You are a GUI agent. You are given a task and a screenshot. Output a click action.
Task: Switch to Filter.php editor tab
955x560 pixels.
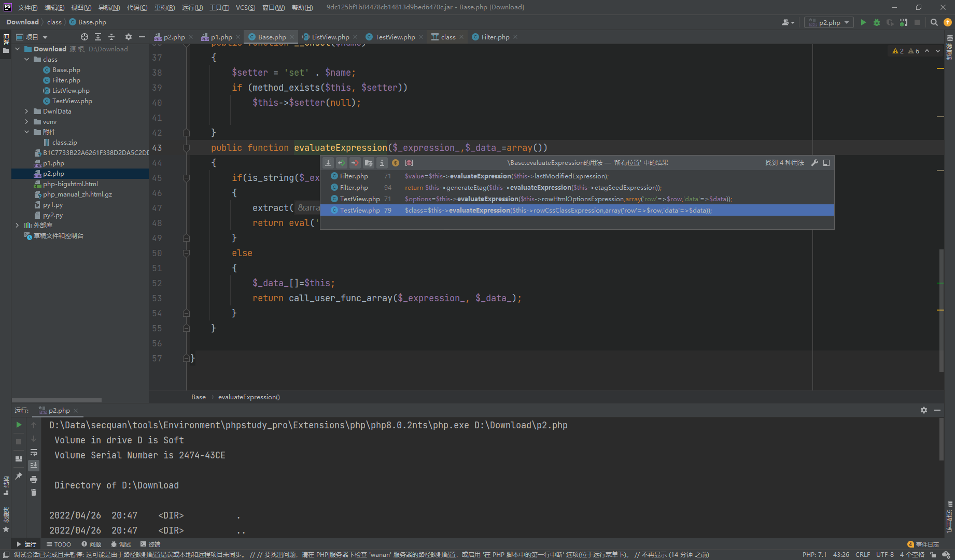(495, 37)
